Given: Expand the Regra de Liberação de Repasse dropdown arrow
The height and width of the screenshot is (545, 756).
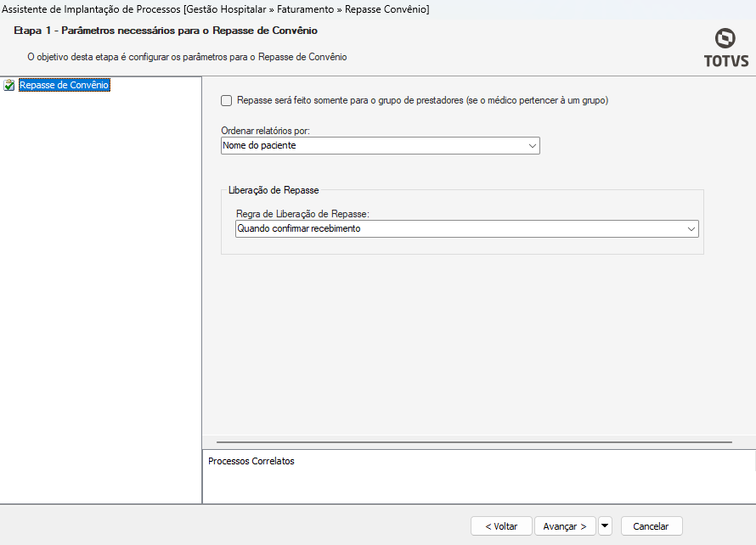Looking at the screenshot, I should pos(691,229).
